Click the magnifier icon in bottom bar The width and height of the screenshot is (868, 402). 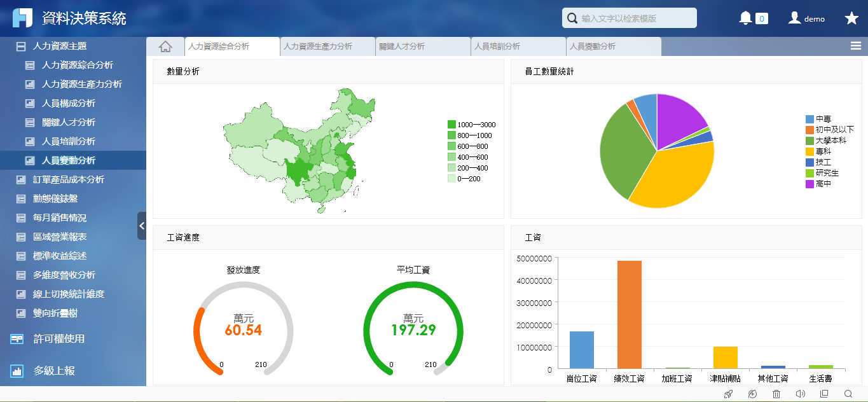coord(848,394)
